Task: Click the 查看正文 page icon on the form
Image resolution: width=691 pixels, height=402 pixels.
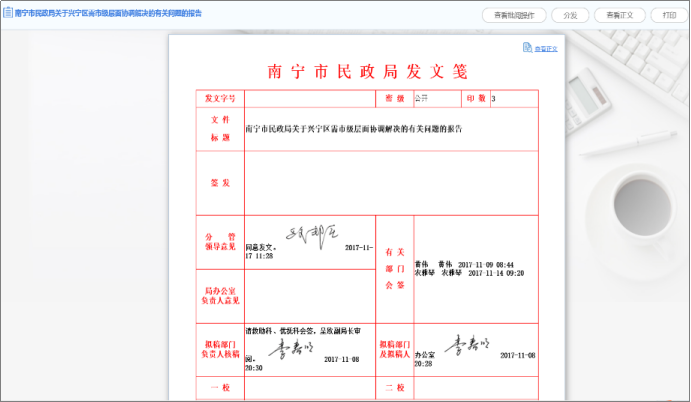Action: click(x=526, y=48)
